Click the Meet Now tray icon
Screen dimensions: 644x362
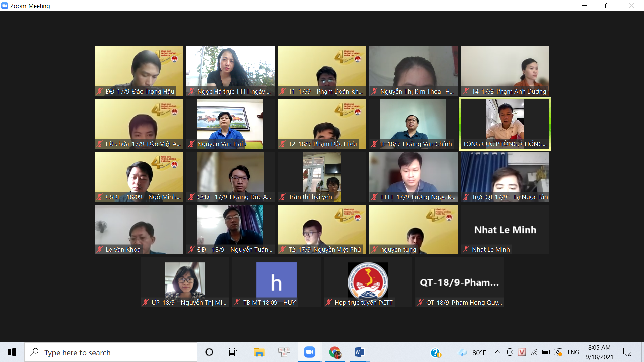coord(510,352)
